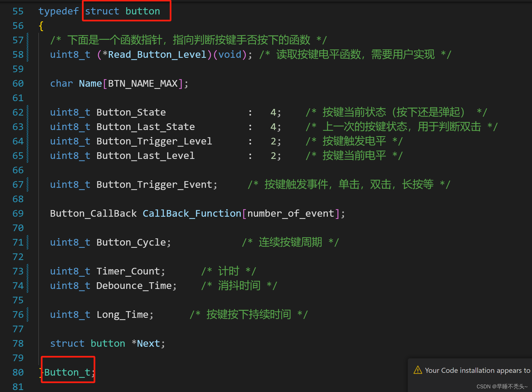Click the comment '连续按键周期' on line 71
The width and height of the screenshot is (532, 392).
coord(291,243)
